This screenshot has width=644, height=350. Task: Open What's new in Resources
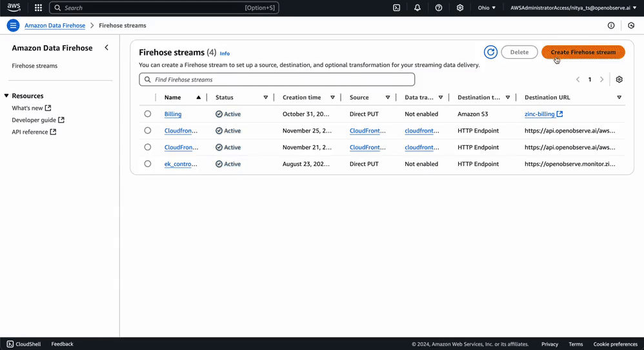point(27,108)
